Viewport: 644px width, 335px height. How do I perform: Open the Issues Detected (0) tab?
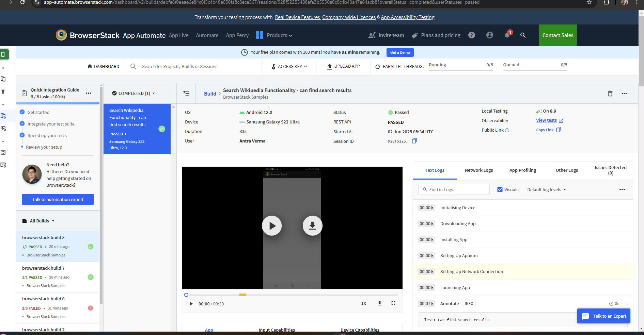point(611,170)
